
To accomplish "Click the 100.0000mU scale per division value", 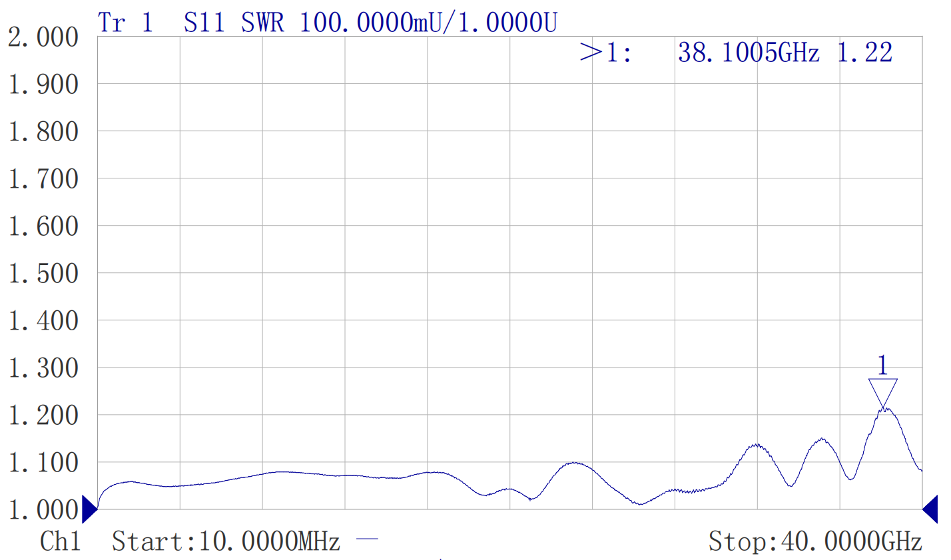I will (374, 23).
